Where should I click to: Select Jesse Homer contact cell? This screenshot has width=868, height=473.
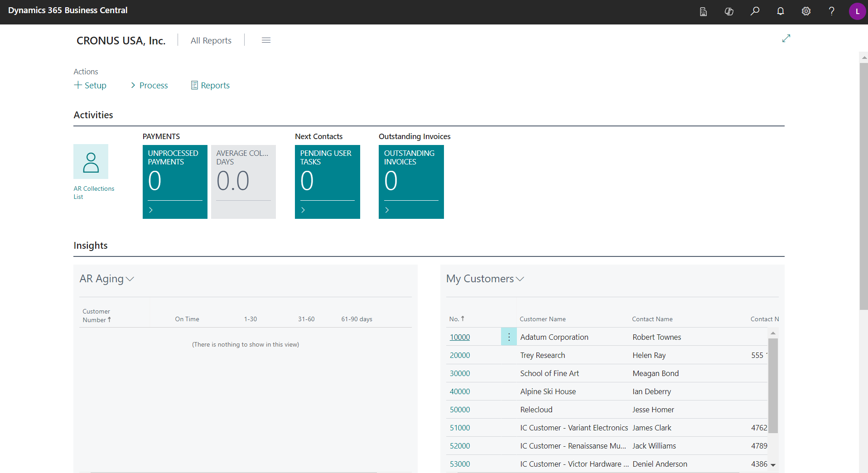click(653, 410)
